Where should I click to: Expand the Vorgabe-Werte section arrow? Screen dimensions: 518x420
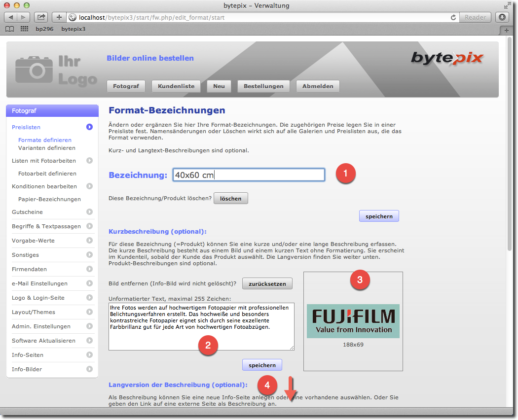click(89, 241)
